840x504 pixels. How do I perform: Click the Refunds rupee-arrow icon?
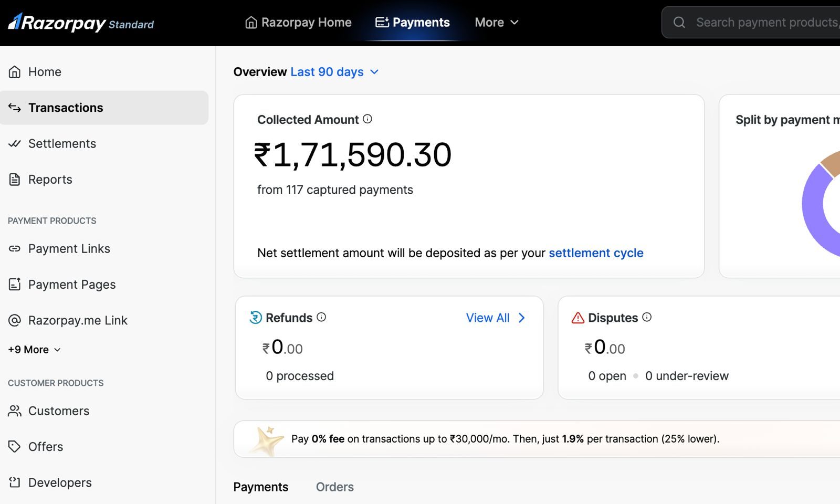(x=256, y=318)
